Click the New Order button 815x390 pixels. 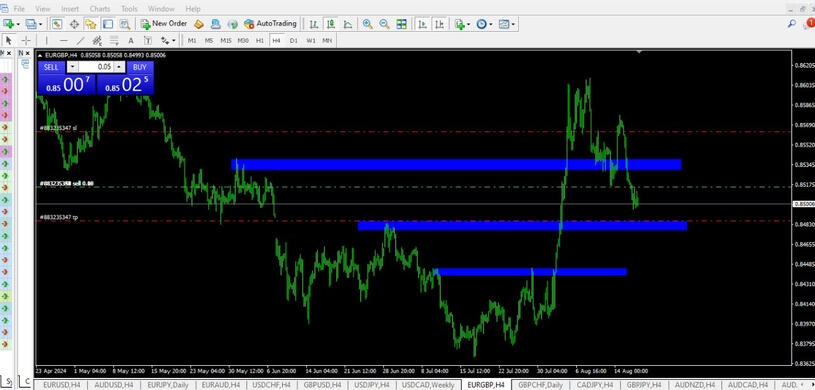pyautogui.click(x=164, y=24)
